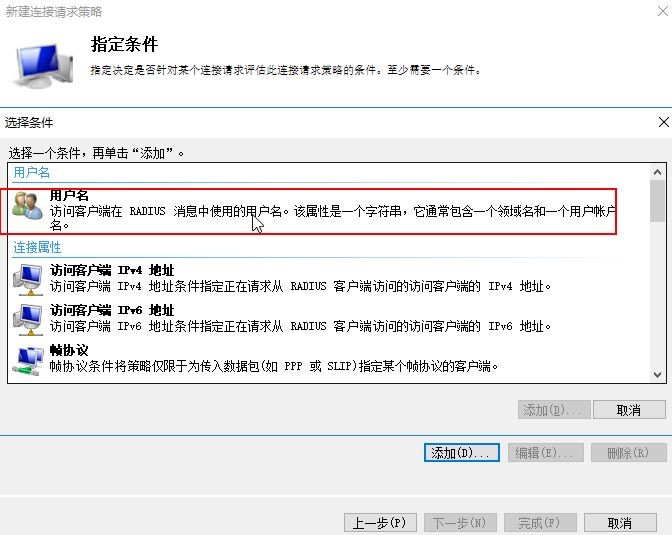Click the 连接属性 group header
This screenshot has height=535, width=672.
point(37,247)
